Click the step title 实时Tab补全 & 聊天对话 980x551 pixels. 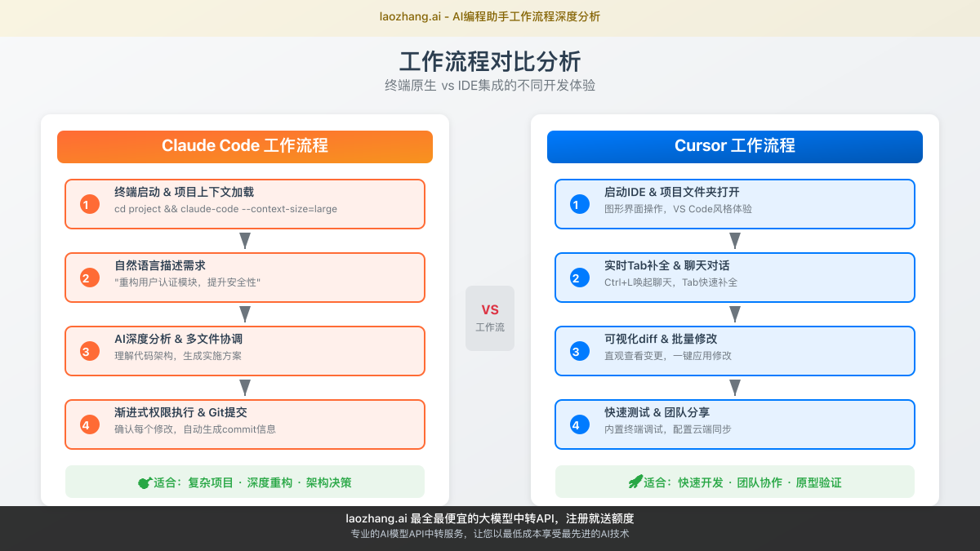667,265
